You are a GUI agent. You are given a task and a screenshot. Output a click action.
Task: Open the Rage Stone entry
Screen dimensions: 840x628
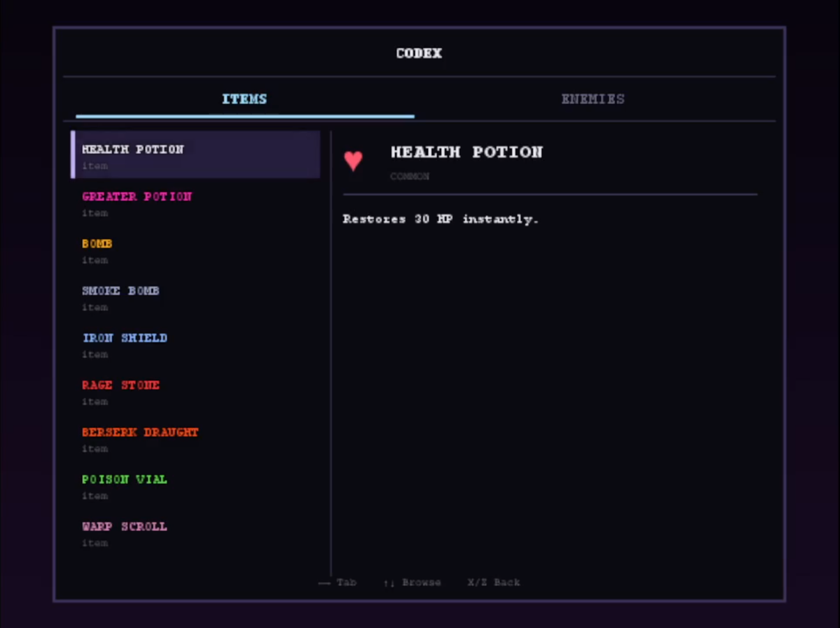click(196, 392)
